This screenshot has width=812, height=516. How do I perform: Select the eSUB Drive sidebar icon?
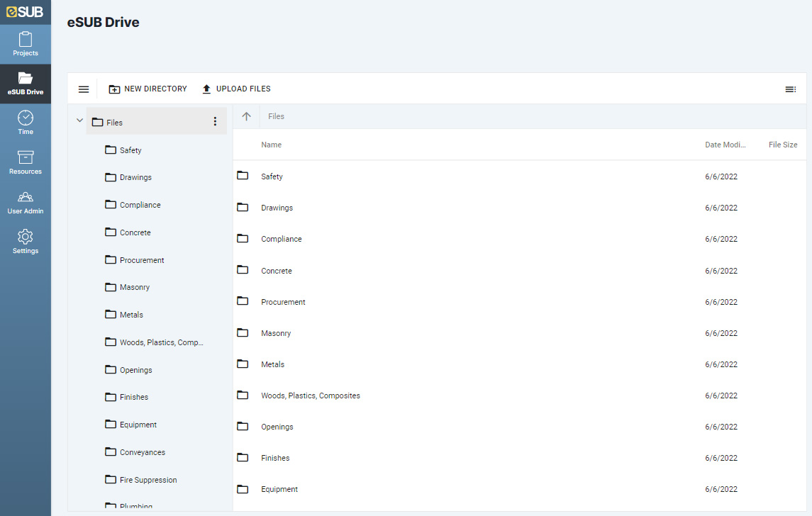[25, 84]
